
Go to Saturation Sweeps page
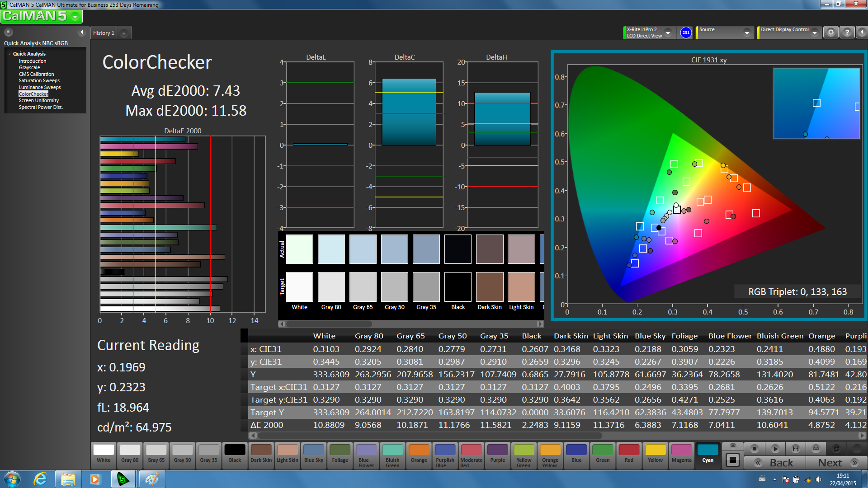click(x=39, y=80)
